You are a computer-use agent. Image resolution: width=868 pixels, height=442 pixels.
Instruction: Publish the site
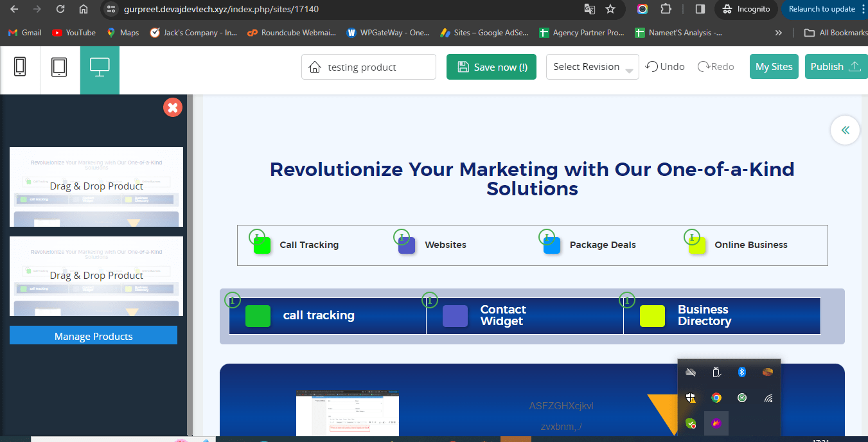point(835,67)
